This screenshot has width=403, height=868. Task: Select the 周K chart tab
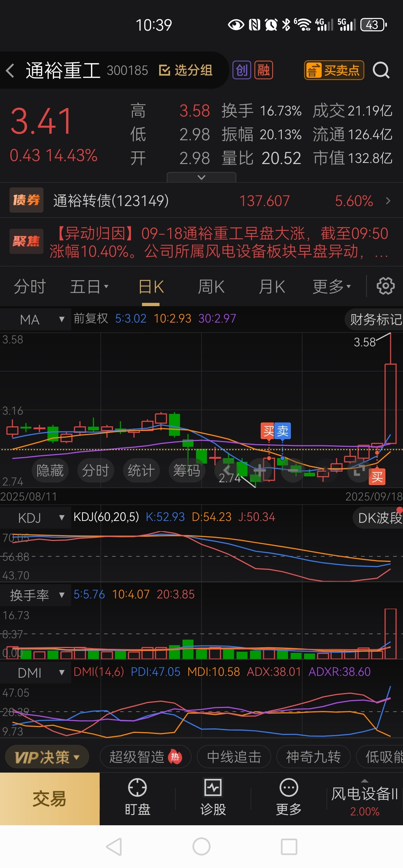[211, 287]
